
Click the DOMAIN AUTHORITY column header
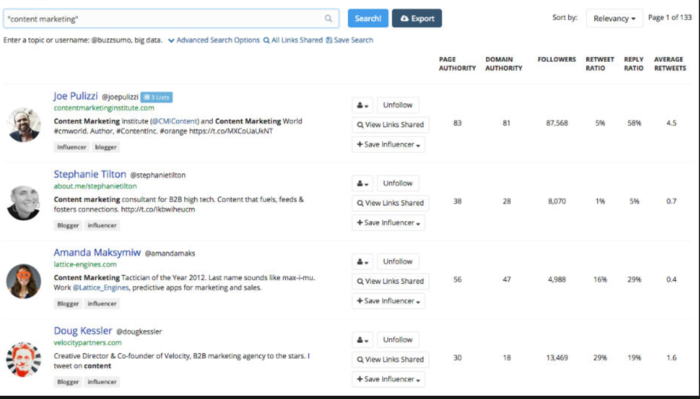(504, 64)
